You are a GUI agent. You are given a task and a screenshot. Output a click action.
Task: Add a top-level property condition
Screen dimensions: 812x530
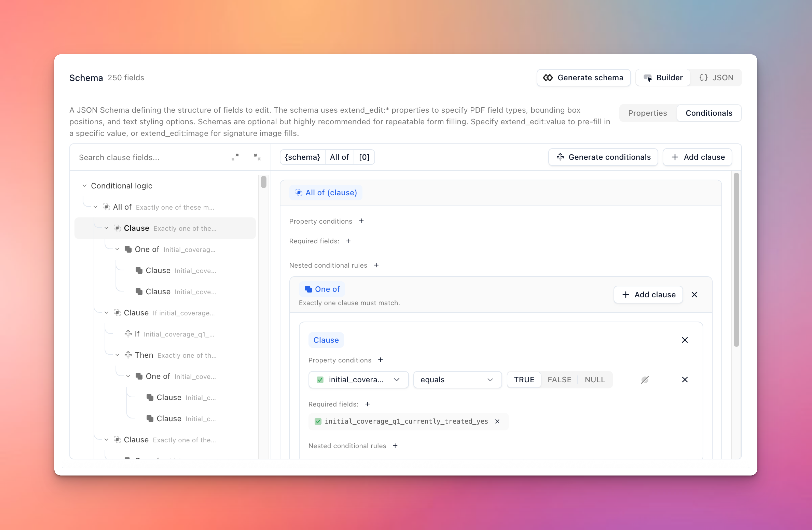(x=361, y=221)
